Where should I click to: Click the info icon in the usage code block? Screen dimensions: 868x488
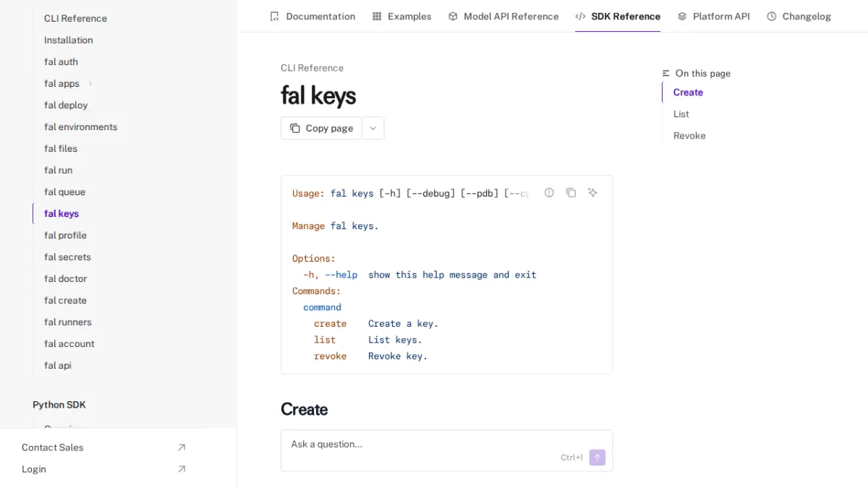[x=550, y=192]
